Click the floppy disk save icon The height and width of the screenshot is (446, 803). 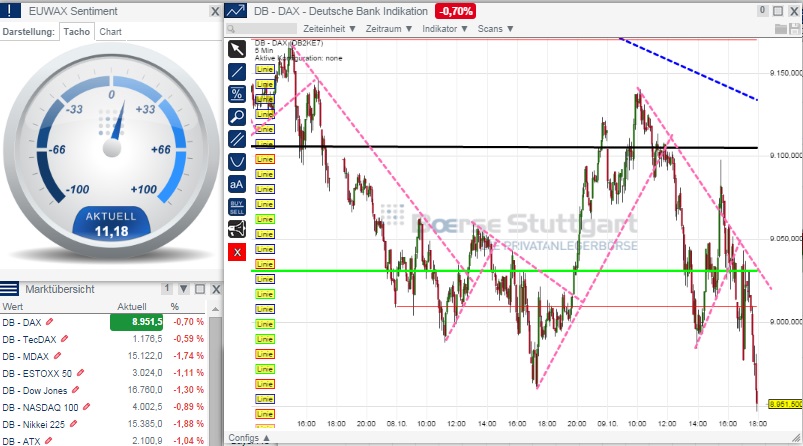(794, 29)
